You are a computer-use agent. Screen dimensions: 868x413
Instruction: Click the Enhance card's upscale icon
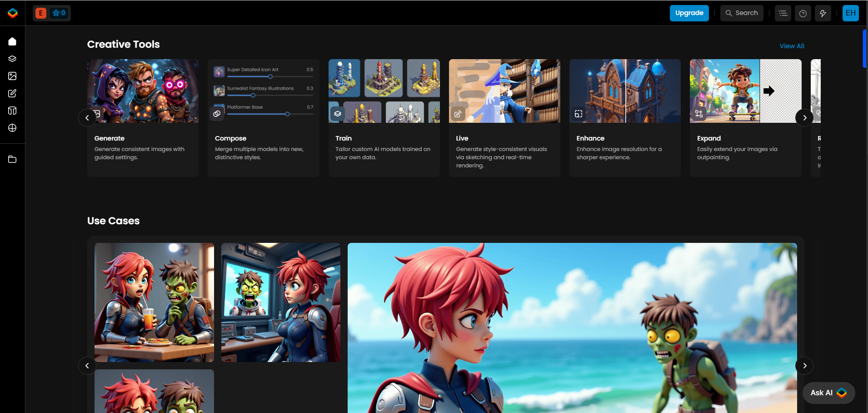click(579, 114)
